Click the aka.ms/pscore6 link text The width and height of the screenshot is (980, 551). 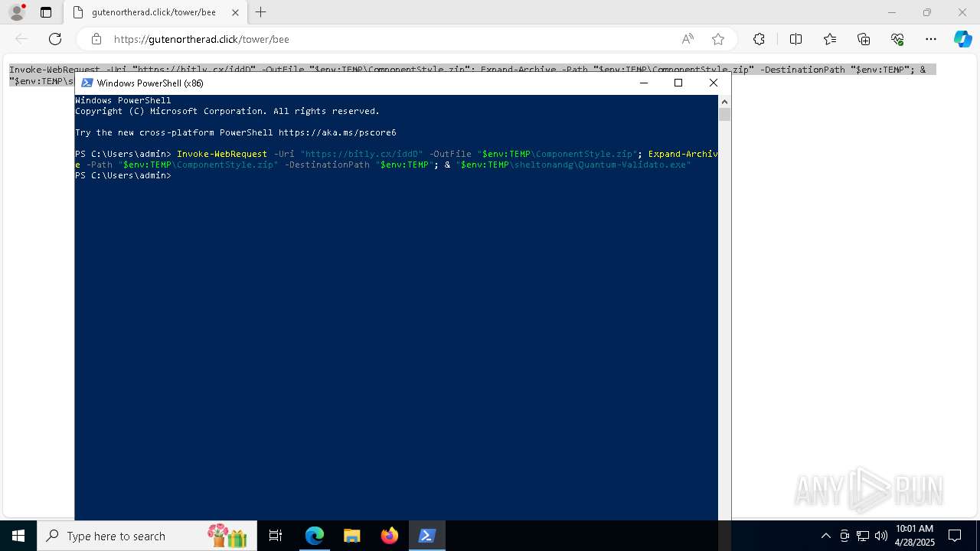point(338,132)
